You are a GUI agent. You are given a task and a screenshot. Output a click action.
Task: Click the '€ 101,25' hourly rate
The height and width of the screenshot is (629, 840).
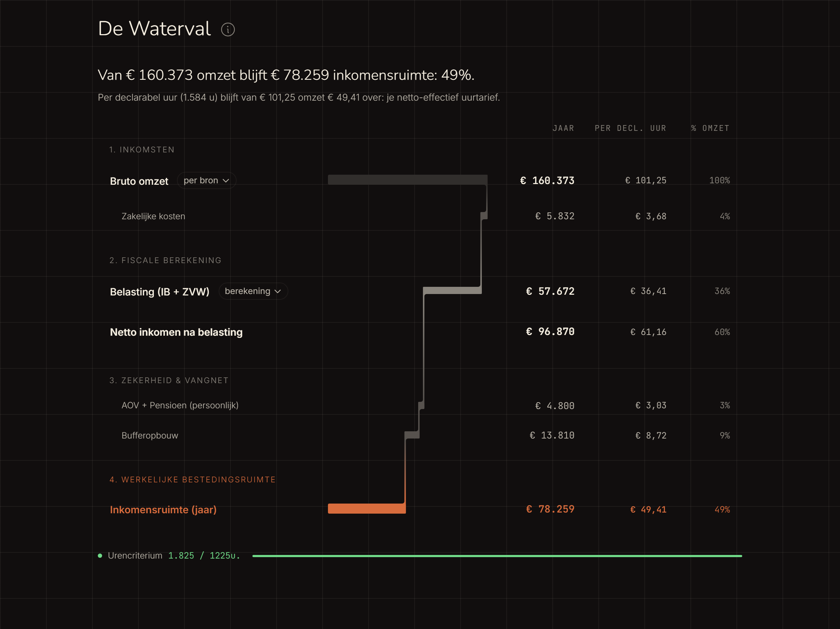645,181
